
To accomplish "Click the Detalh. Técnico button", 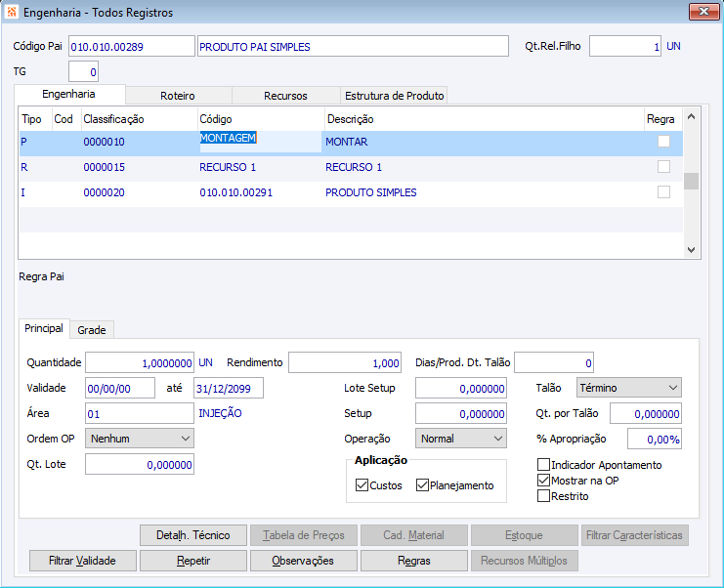I will (x=193, y=535).
